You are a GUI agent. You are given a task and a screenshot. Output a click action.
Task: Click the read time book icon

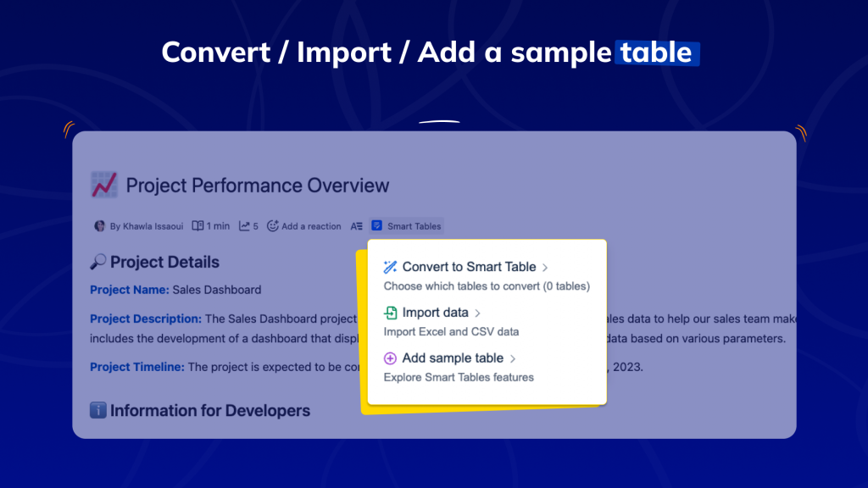pos(198,226)
